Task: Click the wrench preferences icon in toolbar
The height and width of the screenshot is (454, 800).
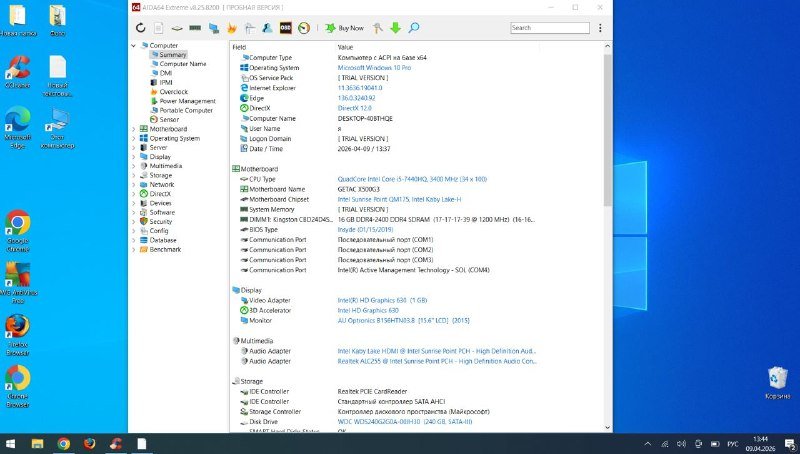Action: 377,28
